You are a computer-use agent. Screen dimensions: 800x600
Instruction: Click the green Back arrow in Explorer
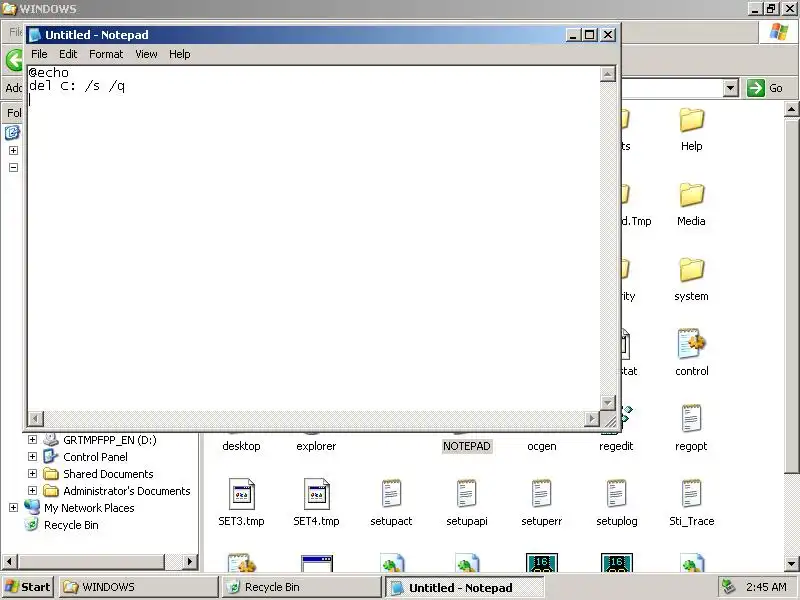tap(14, 59)
